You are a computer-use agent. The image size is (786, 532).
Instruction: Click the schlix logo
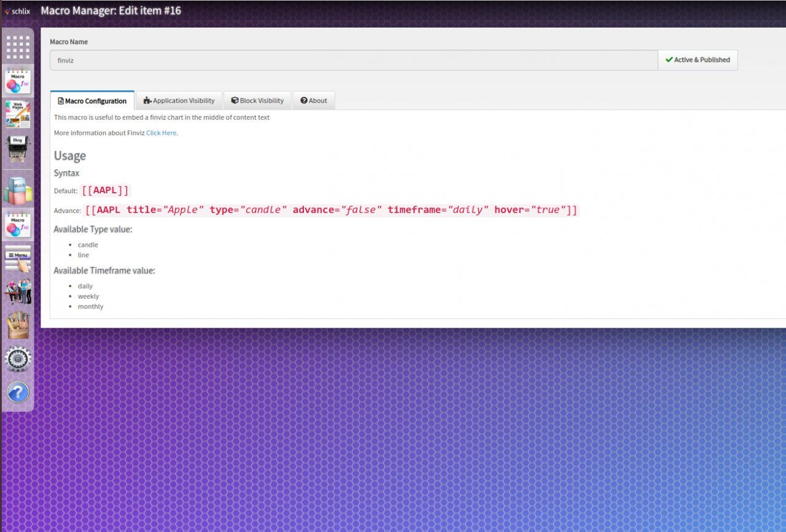[17, 10]
